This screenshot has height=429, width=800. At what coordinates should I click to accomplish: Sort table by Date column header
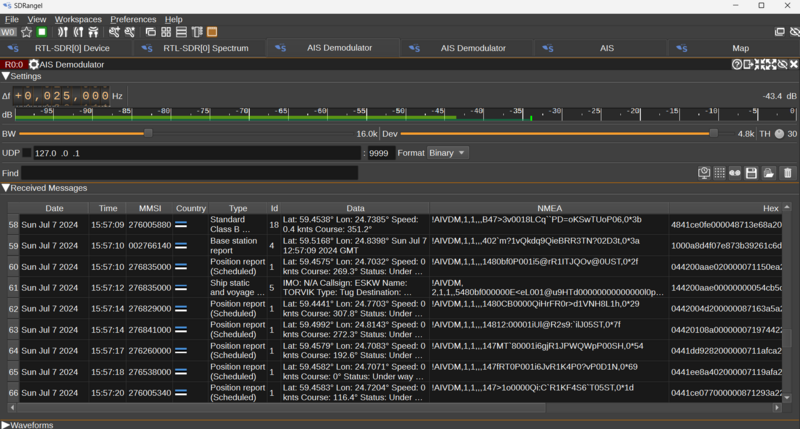point(54,208)
